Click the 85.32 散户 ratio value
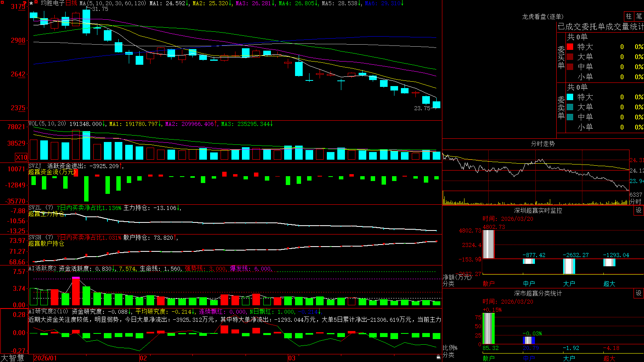The image size is (644, 362). pos(491,348)
